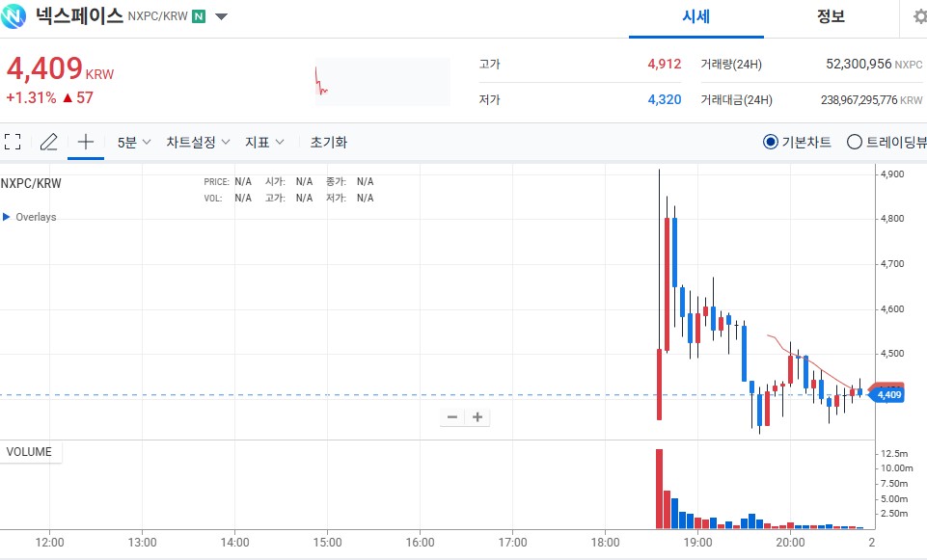This screenshot has width=927, height=560.
Task: Click the 초기화 reset button
Action: tap(329, 143)
